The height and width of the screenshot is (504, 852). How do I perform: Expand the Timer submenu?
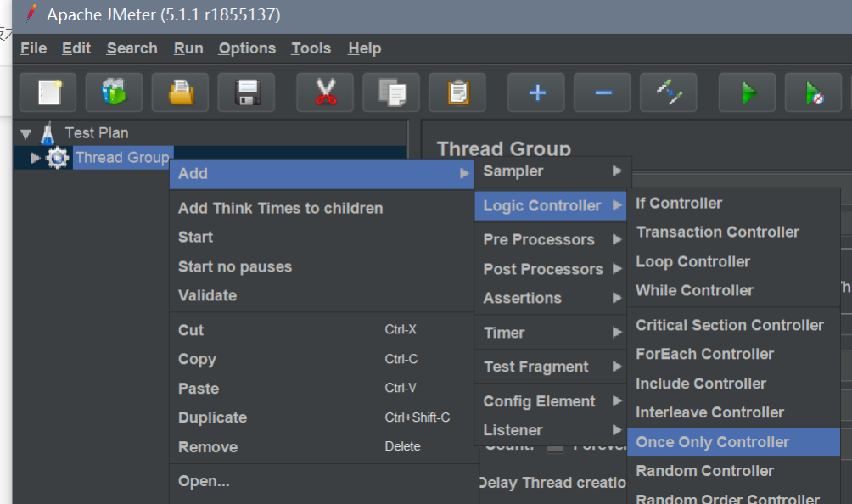[551, 333]
